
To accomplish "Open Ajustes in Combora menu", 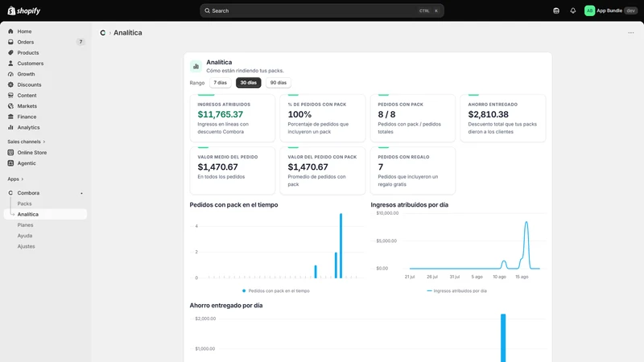I will (26, 246).
